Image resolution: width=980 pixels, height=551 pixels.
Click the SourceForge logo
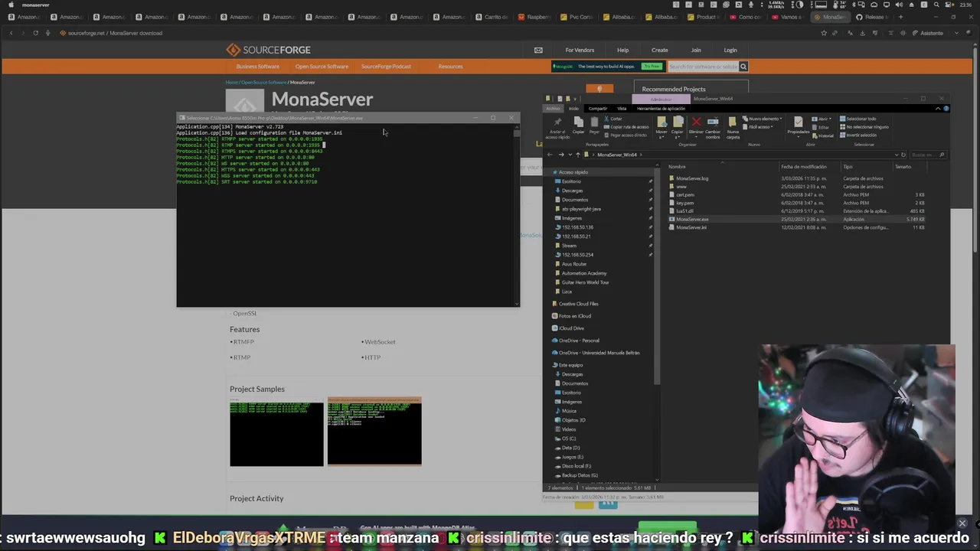(x=268, y=50)
